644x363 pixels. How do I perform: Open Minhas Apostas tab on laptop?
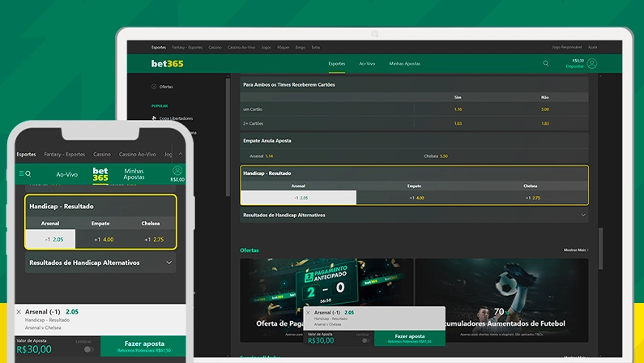tap(404, 64)
